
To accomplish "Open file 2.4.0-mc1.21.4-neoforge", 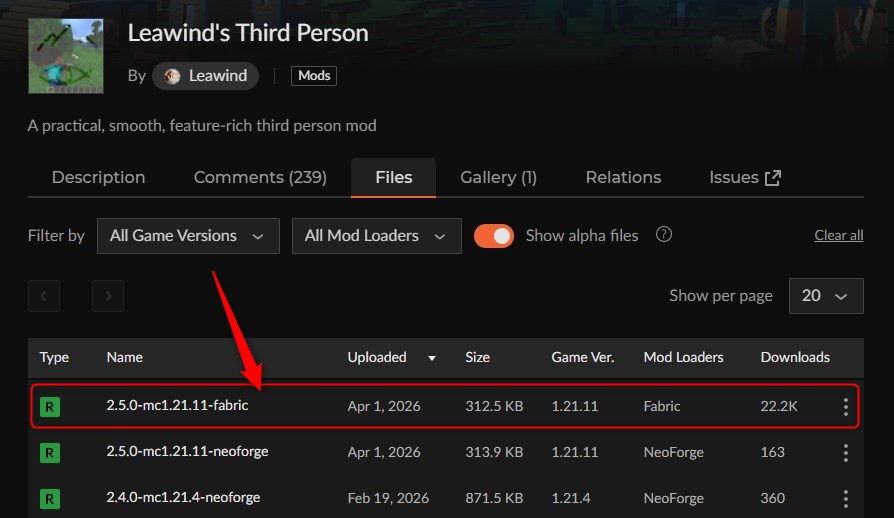I will click(183, 497).
